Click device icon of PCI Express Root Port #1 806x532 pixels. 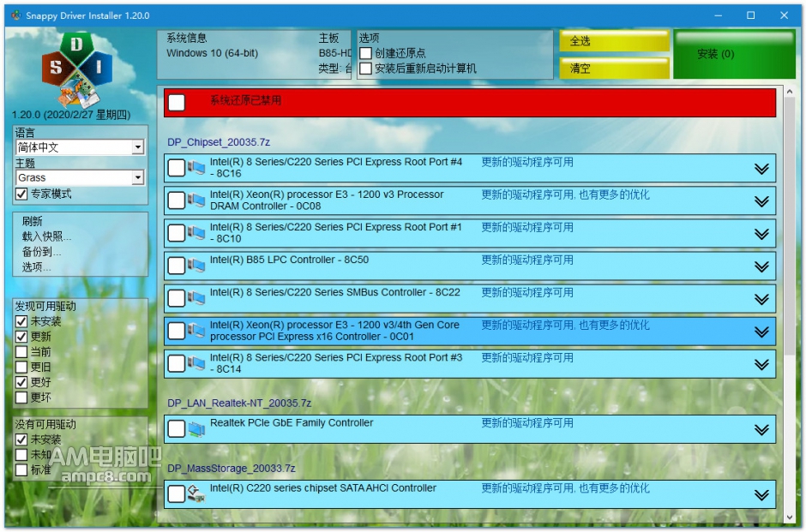click(195, 233)
